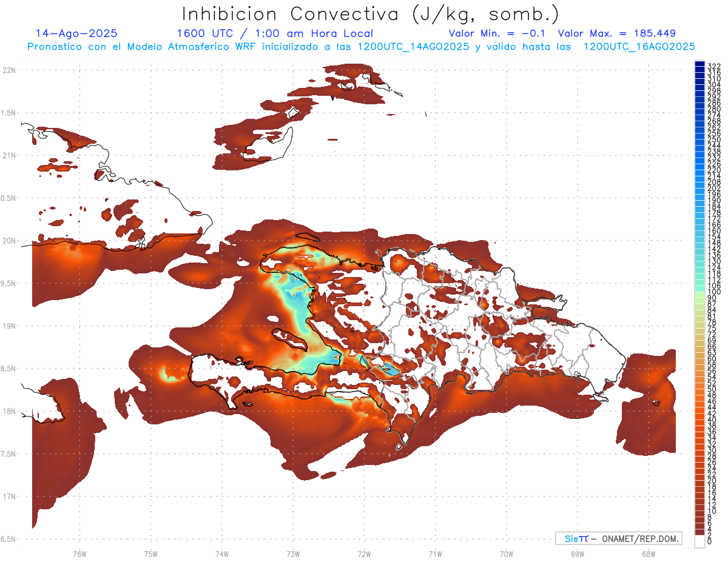728x562 pixels.
Task: Click the latitude label "18N"
Action: [x=8, y=411]
